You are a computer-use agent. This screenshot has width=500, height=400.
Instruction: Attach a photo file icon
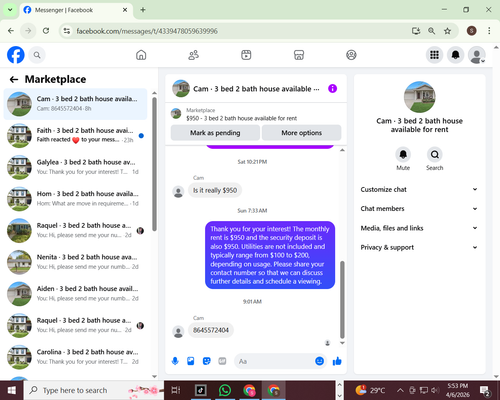(x=191, y=361)
